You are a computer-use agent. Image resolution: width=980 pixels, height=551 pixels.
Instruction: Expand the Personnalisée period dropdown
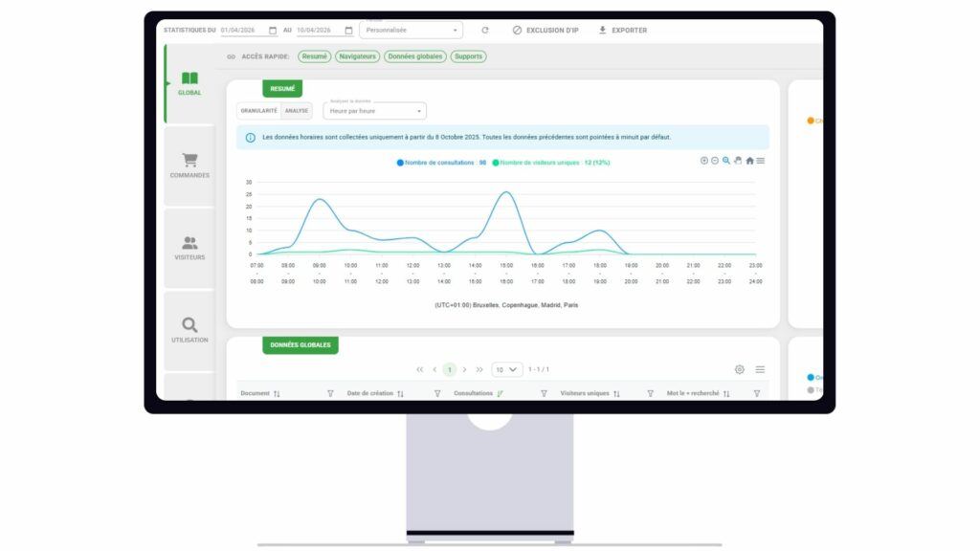click(x=410, y=30)
